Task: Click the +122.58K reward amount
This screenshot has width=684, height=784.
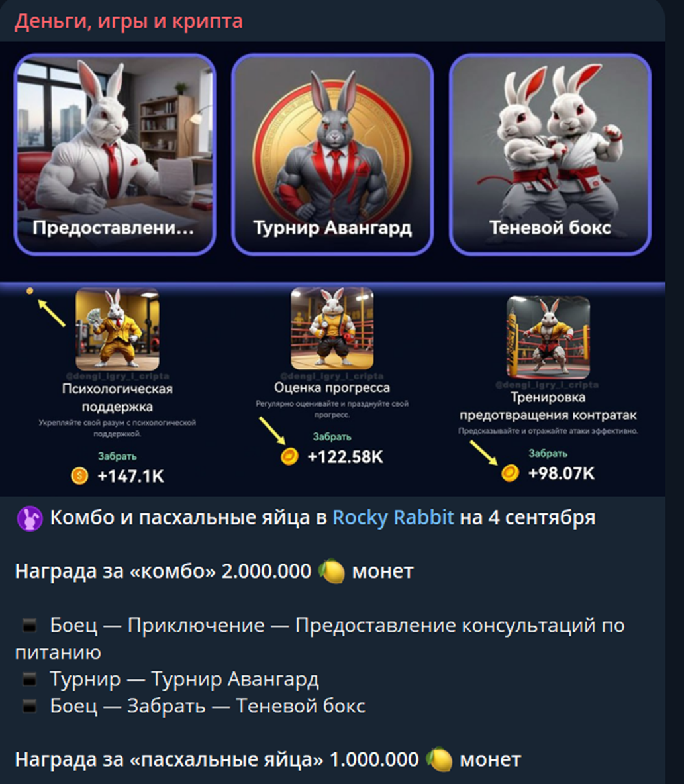Action: (x=346, y=456)
